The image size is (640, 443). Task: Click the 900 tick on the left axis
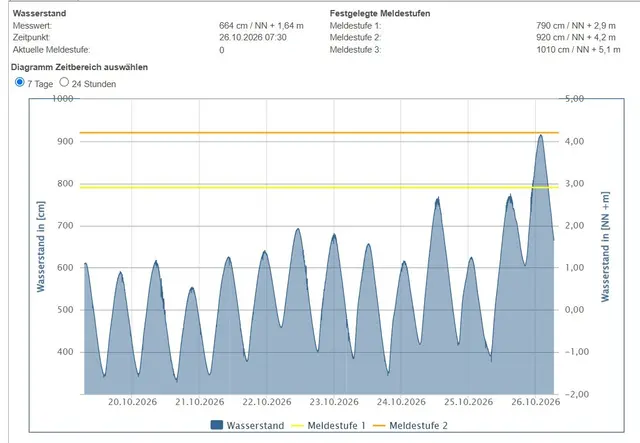(x=65, y=141)
